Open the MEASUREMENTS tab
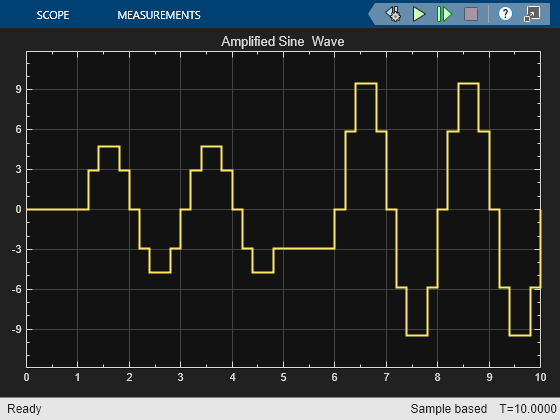This screenshot has width=560, height=420. tap(159, 15)
